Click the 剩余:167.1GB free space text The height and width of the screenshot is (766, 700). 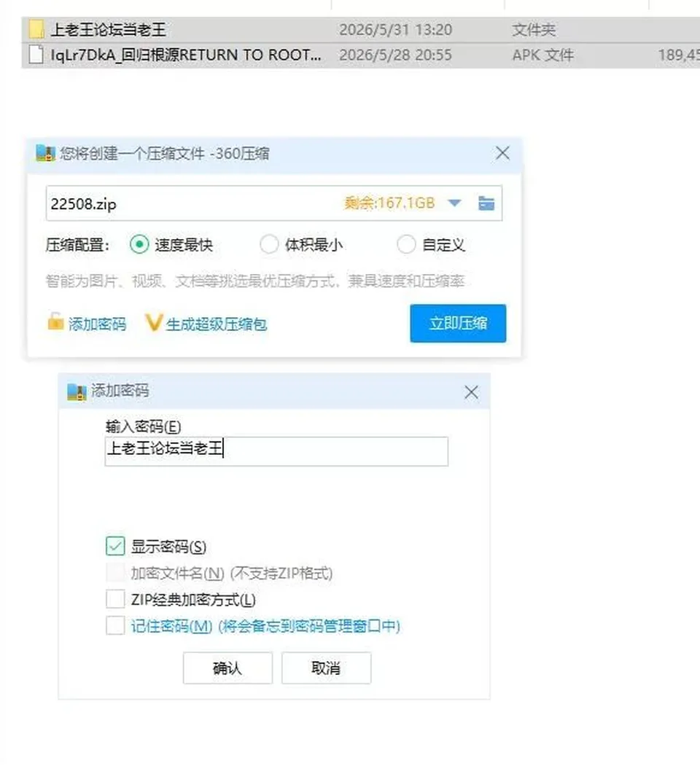(389, 203)
